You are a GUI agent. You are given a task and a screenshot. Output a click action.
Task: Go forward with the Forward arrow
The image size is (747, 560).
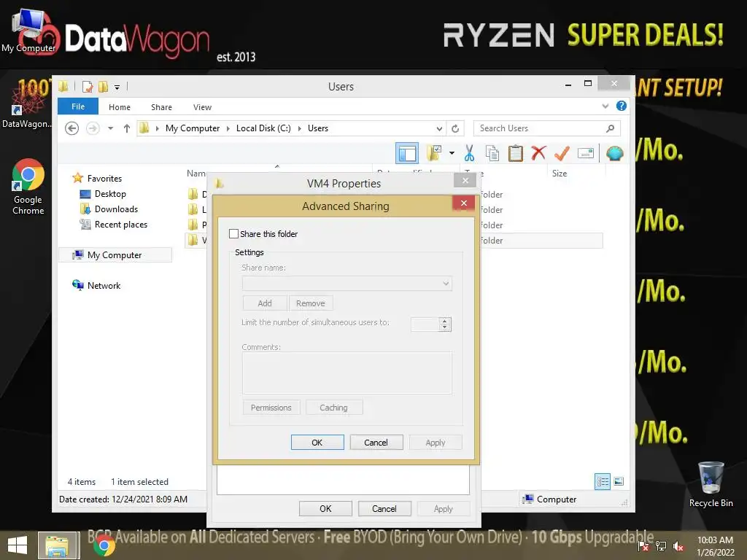[93, 128]
